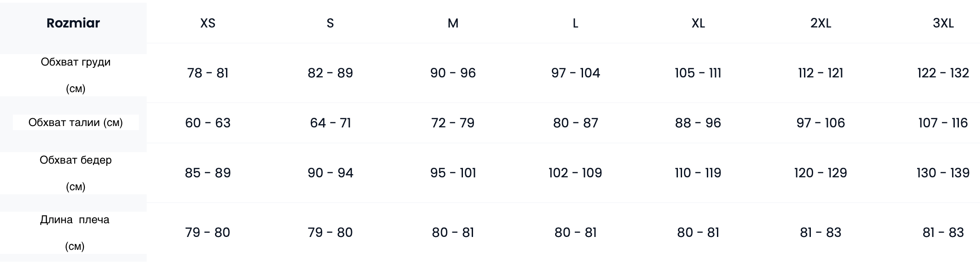
Task: Click the 120 - 129 hips cell
Action: [820, 173]
